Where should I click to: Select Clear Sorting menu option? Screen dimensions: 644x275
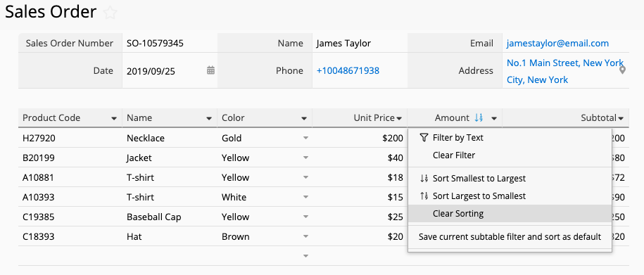coord(510,213)
